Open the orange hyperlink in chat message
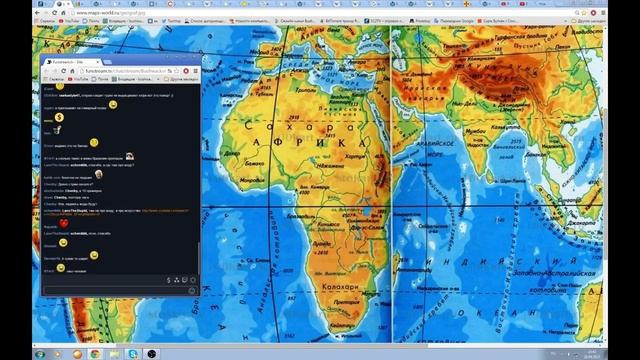Screen dimensions: 640x360 pyautogui.click(x=165, y=211)
